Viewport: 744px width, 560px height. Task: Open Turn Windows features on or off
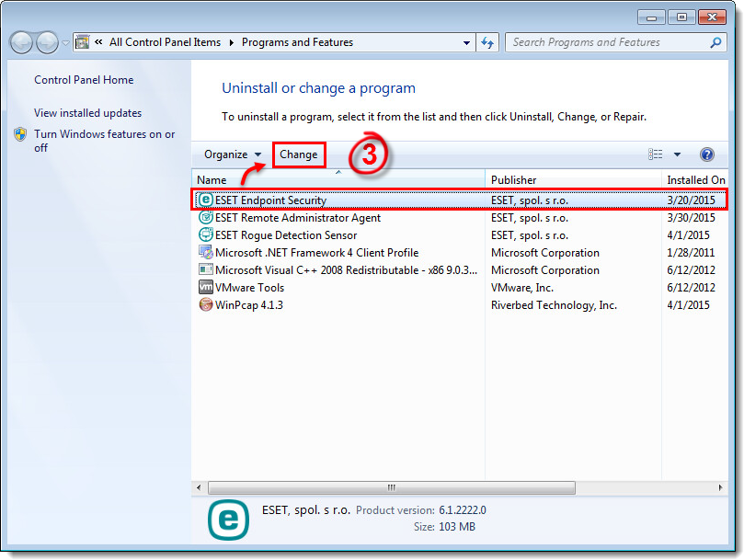tap(105, 141)
